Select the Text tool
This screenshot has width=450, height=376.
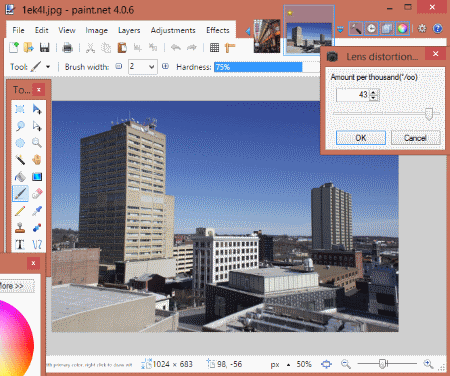tap(20, 244)
